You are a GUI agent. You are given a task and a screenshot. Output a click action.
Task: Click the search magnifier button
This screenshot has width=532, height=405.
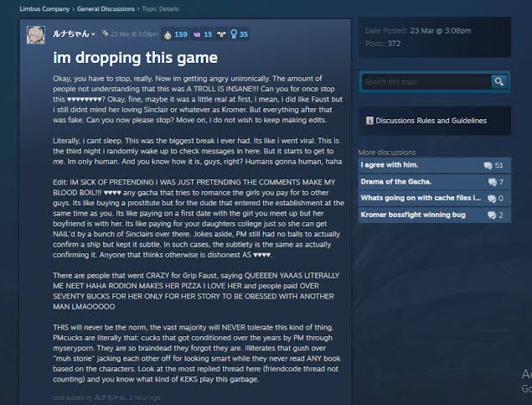tap(498, 81)
